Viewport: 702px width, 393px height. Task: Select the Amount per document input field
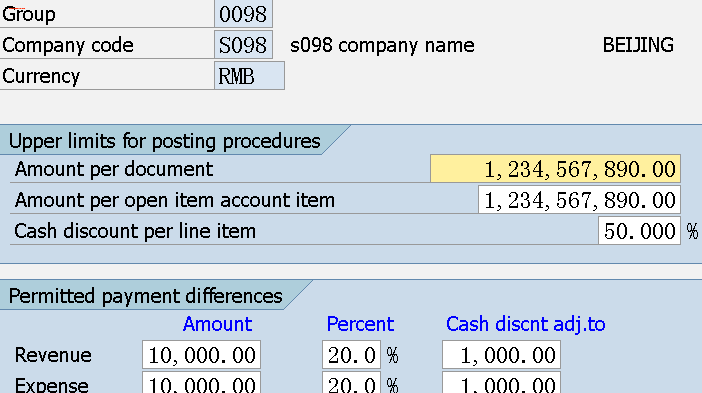(x=555, y=169)
